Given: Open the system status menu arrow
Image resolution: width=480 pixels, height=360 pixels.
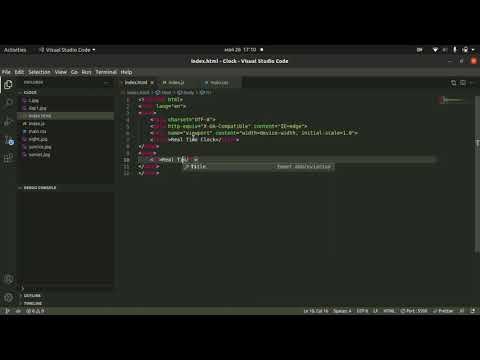Looking at the screenshot, I should pos(473,50).
